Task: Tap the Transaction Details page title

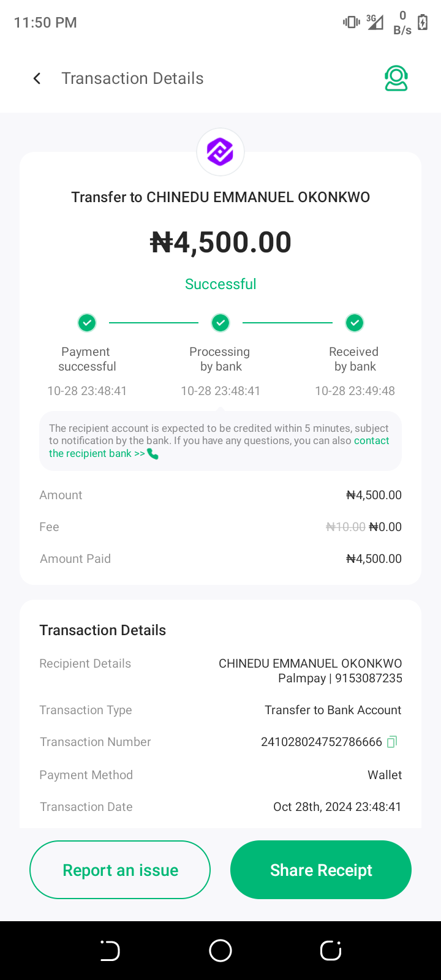Action: coord(132,78)
